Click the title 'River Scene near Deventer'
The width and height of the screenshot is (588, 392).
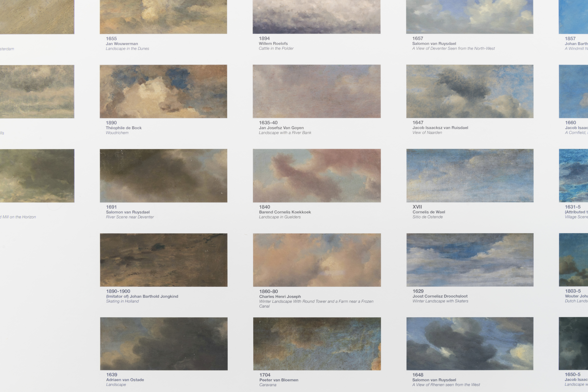(x=130, y=217)
